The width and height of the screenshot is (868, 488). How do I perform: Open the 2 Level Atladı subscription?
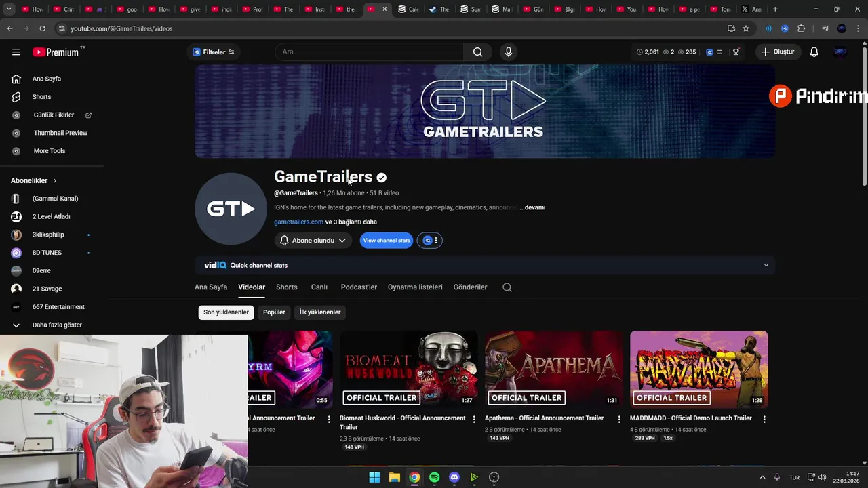coord(51,216)
